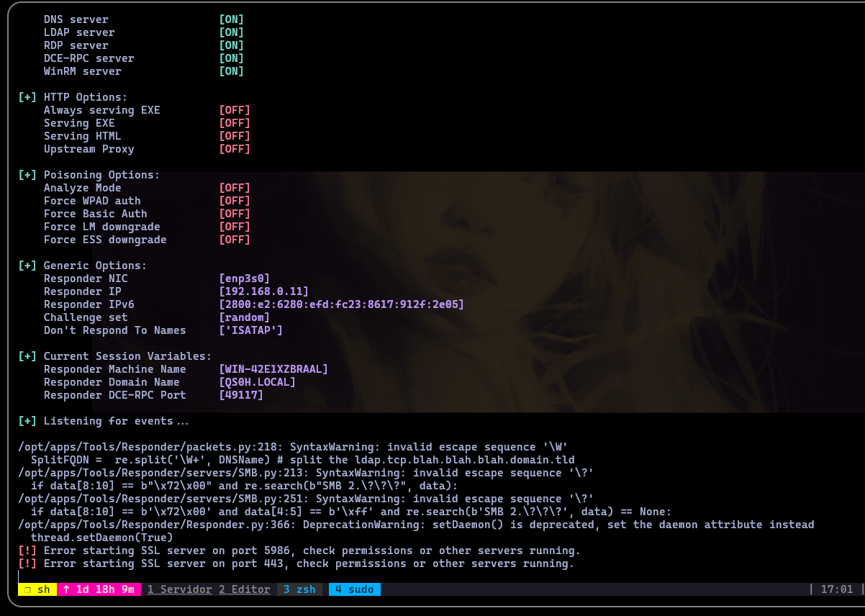Select domain name QS0H.LOCAL

[258, 382]
